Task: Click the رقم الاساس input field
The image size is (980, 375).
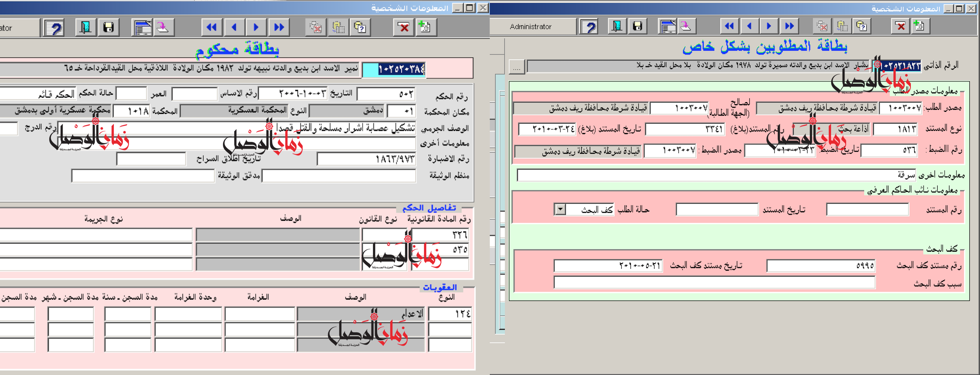Action: pos(194,94)
